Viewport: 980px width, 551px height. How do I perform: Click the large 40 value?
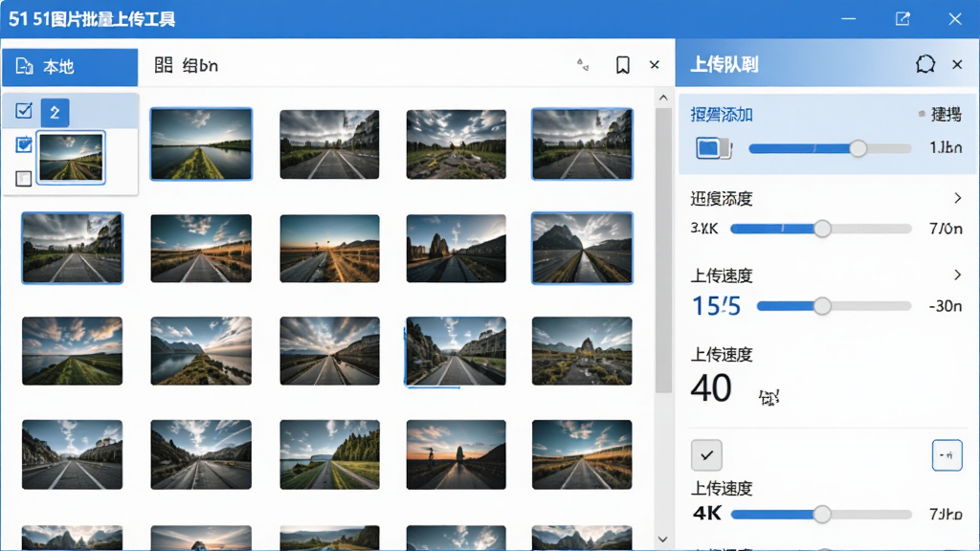[x=711, y=388]
